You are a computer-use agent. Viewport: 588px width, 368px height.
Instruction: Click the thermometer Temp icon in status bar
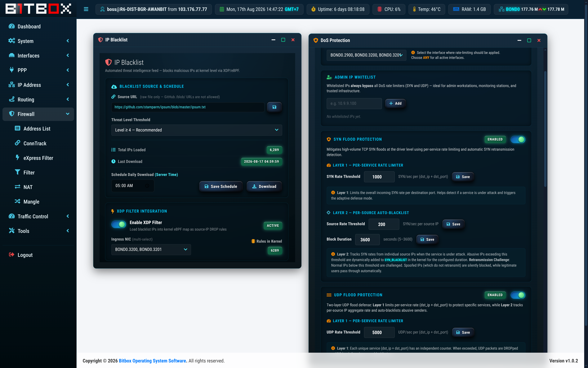point(414,9)
